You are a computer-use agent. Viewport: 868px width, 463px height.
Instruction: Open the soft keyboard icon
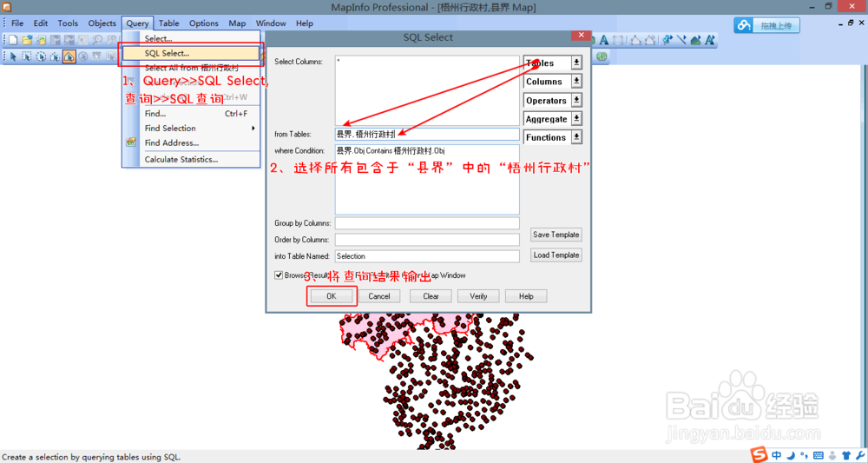click(819, 455)
